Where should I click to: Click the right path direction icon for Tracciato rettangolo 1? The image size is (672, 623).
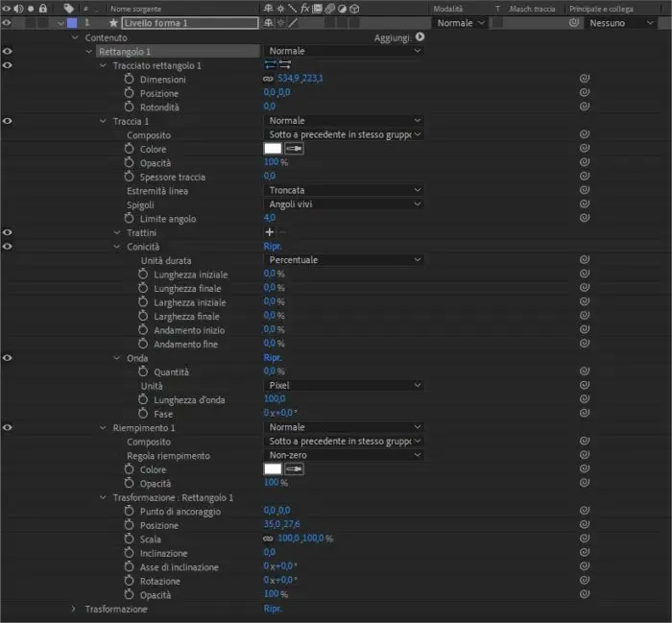(x=285, y=64)
